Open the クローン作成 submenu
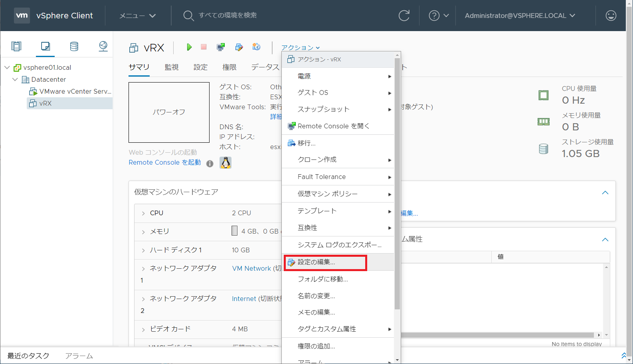This screenshot has height=364, width=633. point(338,159)
